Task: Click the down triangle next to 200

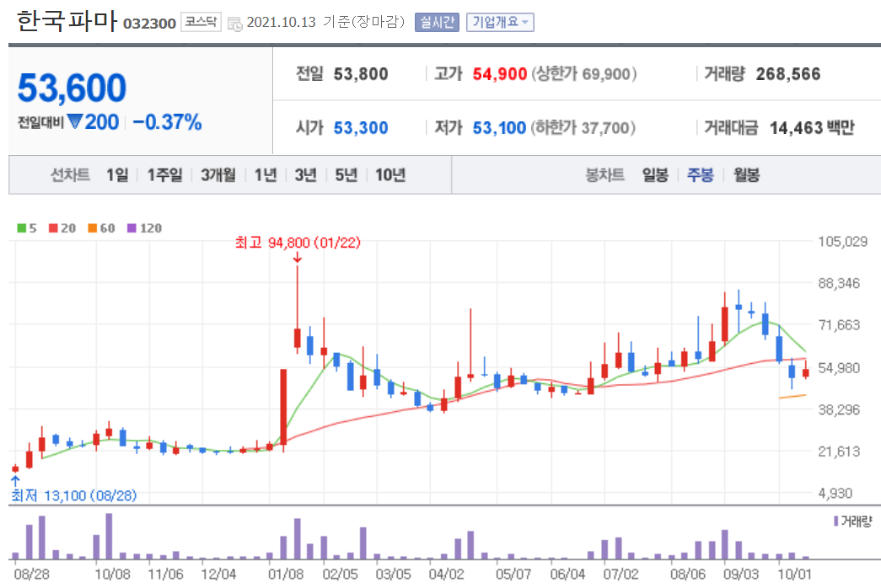Action: (x=75, y=120)
